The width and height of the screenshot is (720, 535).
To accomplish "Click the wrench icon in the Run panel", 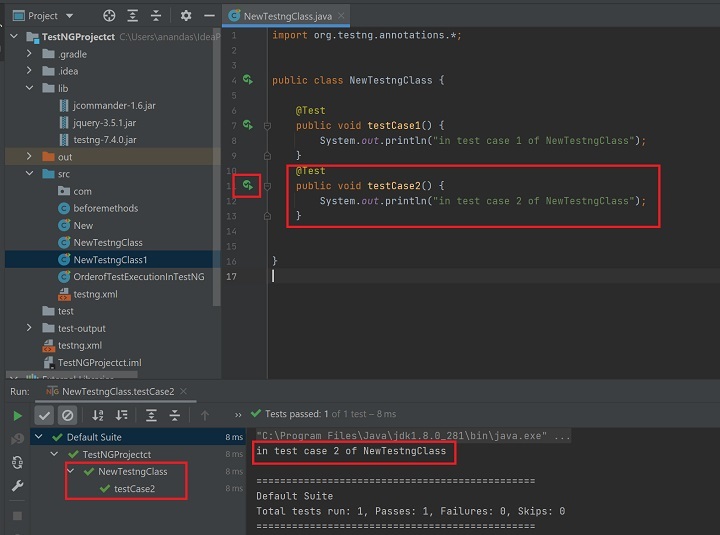I will [17, 486].
